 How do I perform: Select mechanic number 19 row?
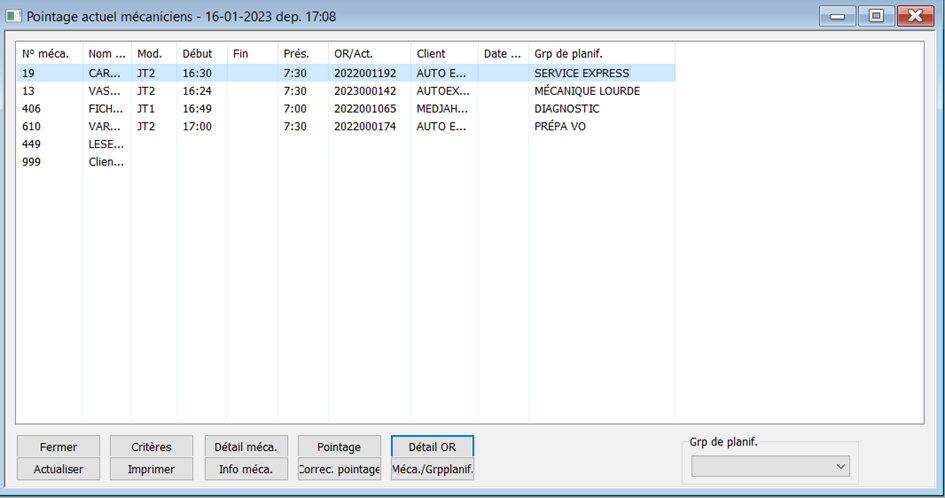pos(346,73)
